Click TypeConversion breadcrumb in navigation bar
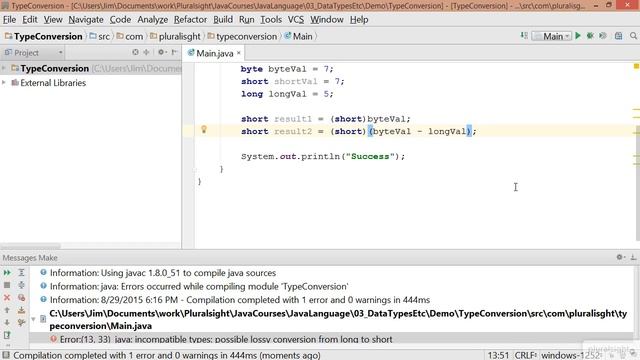The width and height of the screenshot is (640, 360). coord(44,36)
